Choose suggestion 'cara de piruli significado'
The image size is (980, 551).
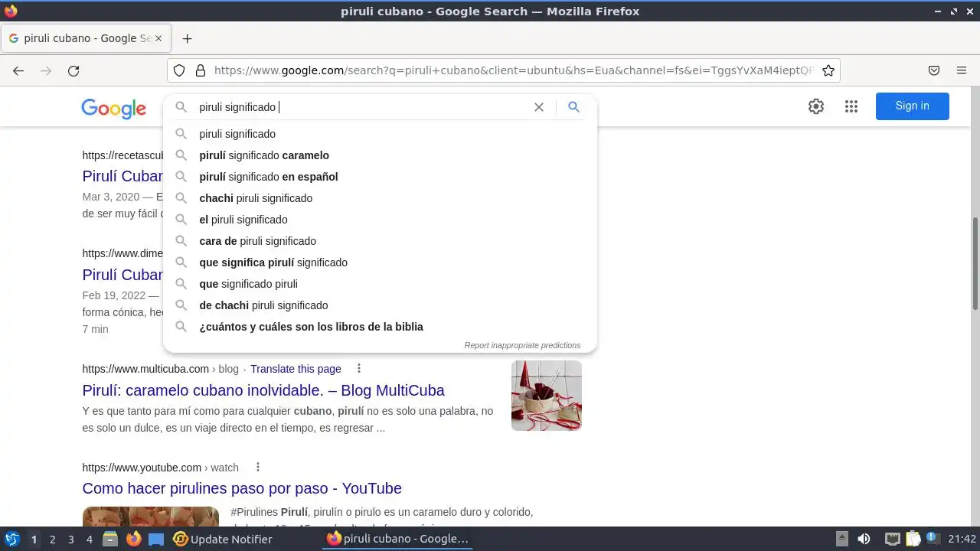click(x=380, y=241)
